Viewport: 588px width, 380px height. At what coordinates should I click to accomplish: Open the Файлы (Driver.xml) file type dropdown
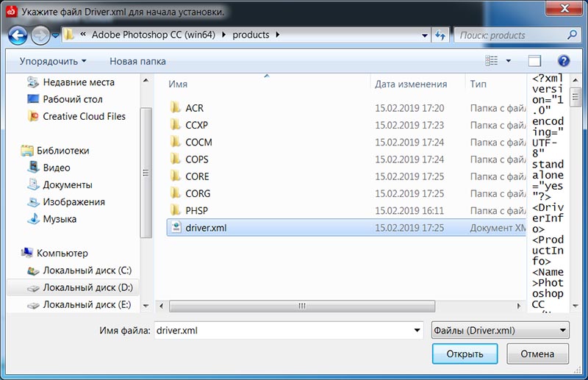coord(501,331)
